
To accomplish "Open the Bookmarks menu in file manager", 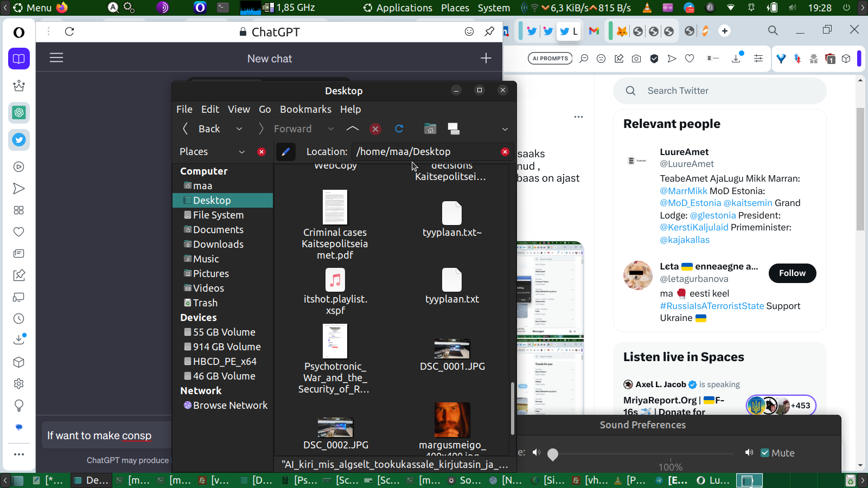I will 305,109.
